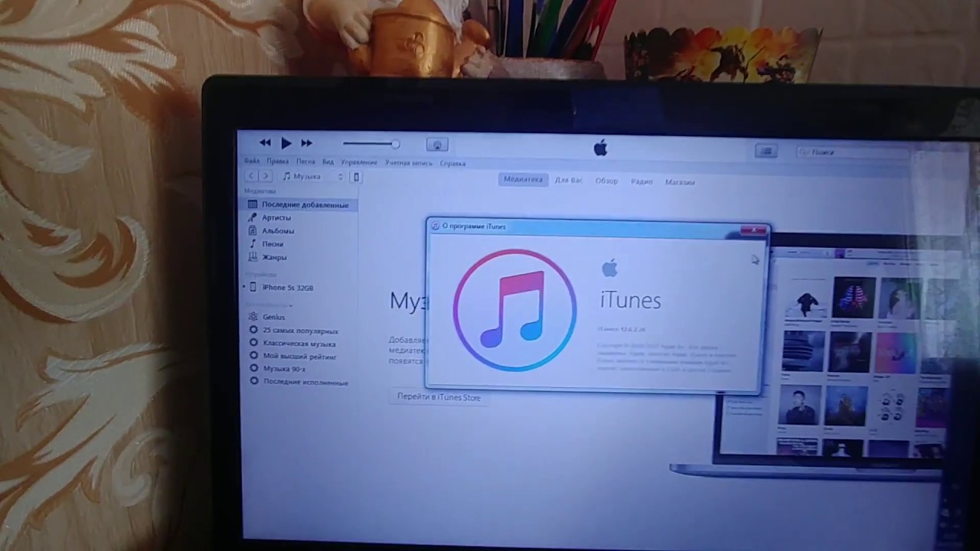Open the Классическая музыка playlist
Screen dimensions: 980x551
[299, 344]
